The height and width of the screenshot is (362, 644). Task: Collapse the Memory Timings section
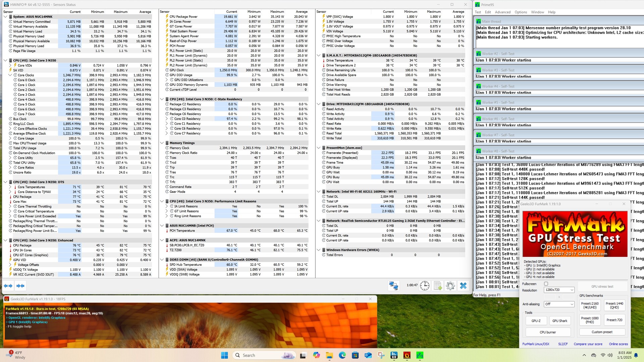pos(162,143)
